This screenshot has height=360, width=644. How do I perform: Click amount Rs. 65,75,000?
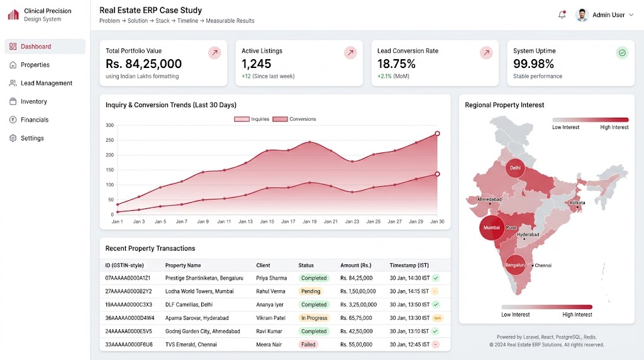point(356,318)
